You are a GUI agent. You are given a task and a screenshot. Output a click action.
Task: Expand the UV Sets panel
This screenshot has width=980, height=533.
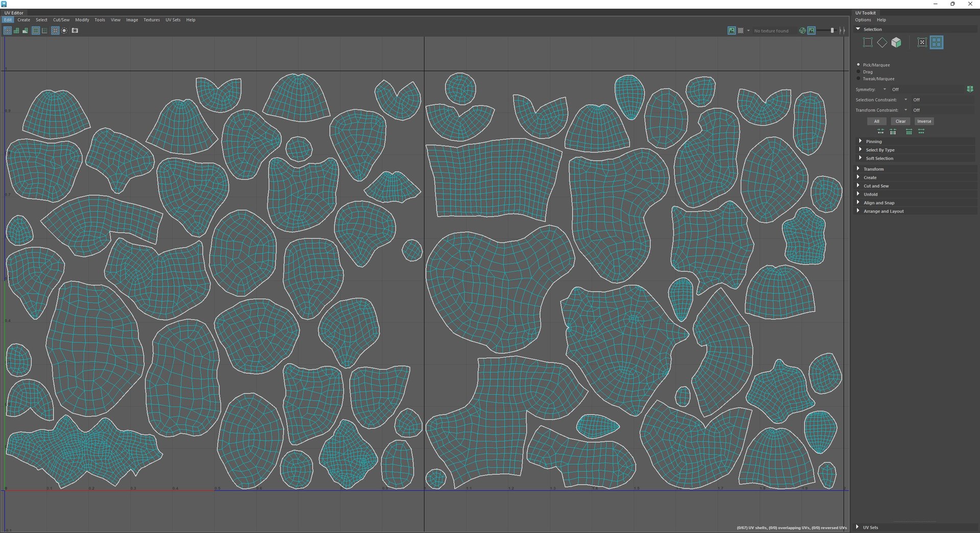(916, 527)
